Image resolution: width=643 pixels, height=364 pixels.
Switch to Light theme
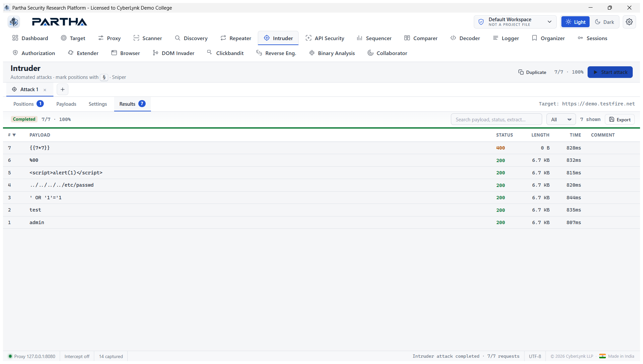pyautogui.click(x=575, y=22)
